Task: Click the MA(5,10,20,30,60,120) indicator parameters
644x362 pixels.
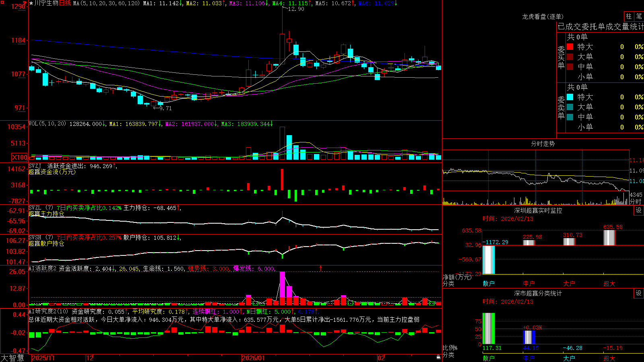Action: click(x=106, y=3)
